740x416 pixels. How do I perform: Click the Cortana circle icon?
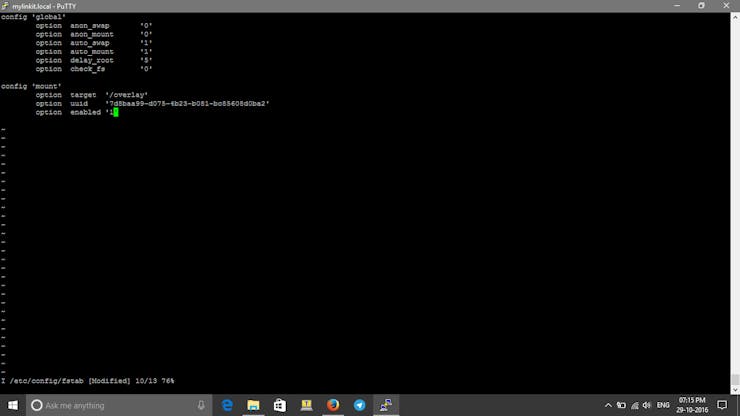(37, 405)
